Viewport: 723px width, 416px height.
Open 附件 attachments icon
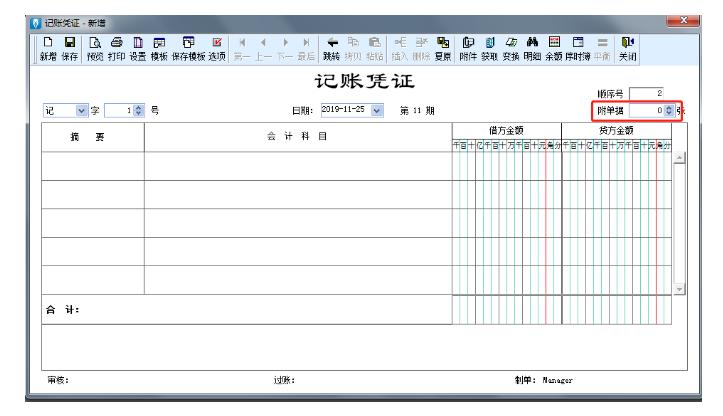(x=468, y=48)
